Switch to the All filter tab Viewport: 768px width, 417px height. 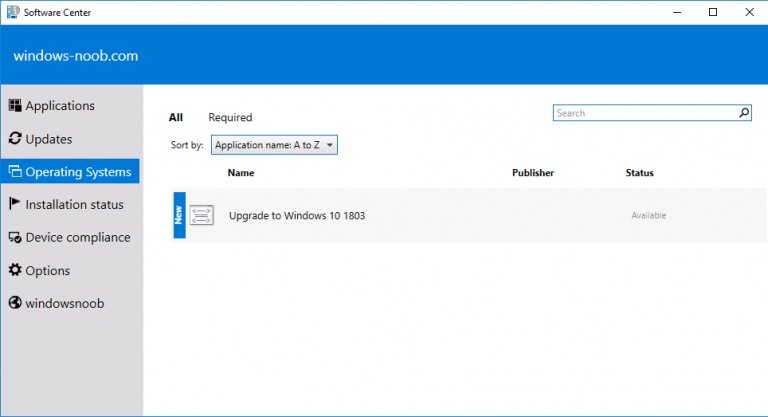pyautogui.click(x=176, y=118)
